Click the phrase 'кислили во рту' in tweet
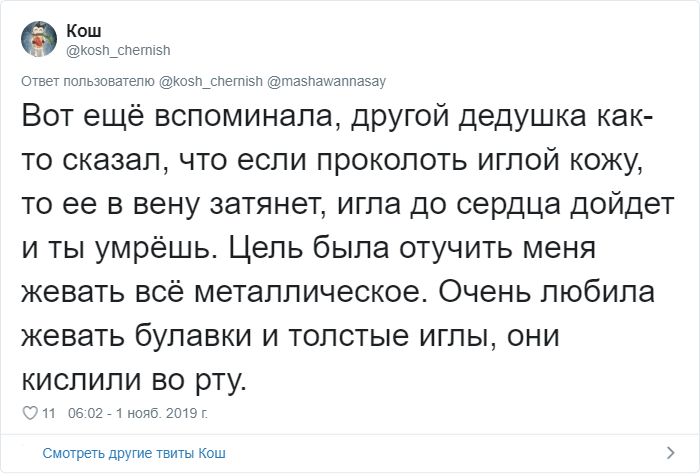 coord(131,378)
